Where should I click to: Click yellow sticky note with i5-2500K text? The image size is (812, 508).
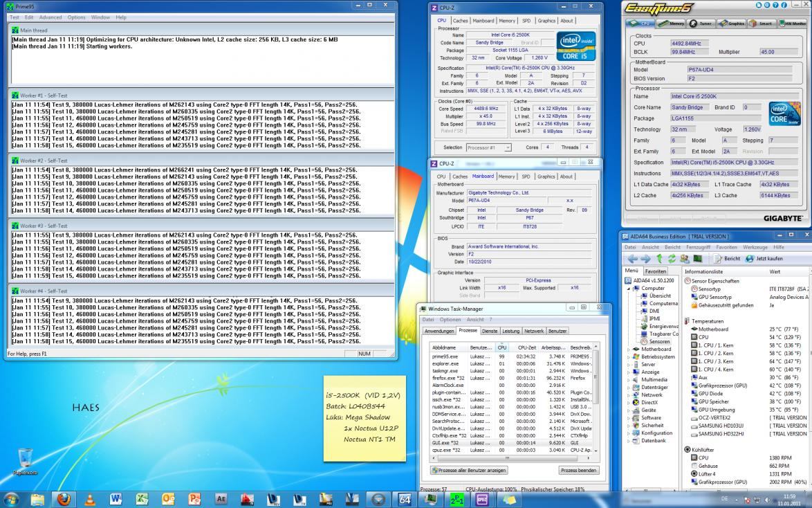click(x=365, y=418)
